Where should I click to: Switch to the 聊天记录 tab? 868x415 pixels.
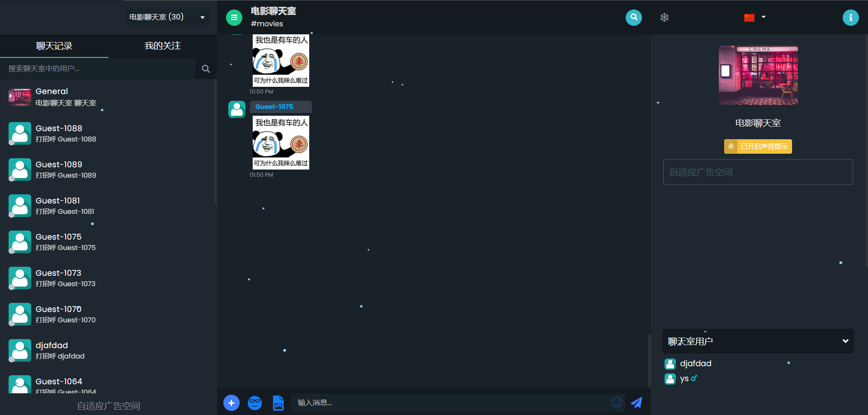(x=54, y=46)
